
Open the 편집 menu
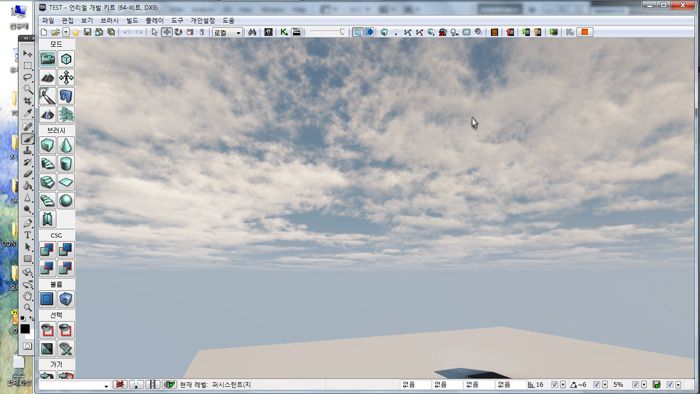pyautogui.click(x=67, y=21)
